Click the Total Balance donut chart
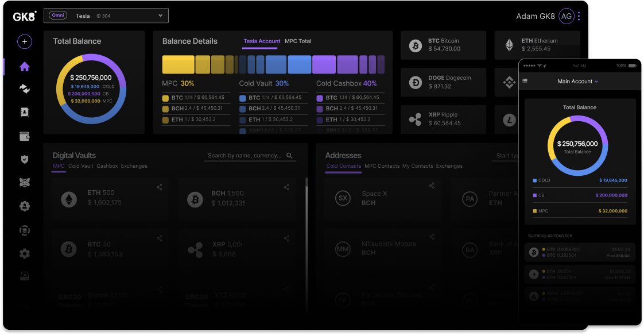The image size is (644, 335). 91,89
